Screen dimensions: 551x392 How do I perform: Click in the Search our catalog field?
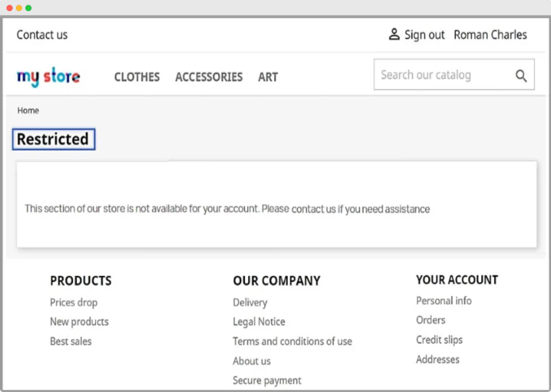click(x=441, y=75)
